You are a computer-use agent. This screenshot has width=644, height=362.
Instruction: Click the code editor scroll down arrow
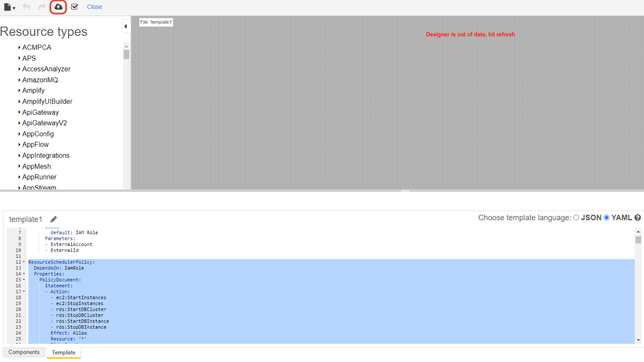638,340
